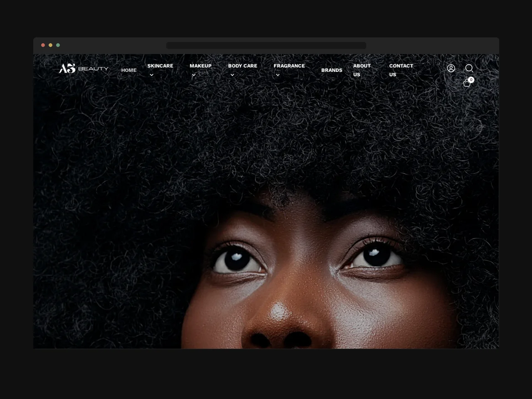532x399 pixels.
Task: Expand the Skincare dropdown chevron
Action: click(x=152, y=75)
